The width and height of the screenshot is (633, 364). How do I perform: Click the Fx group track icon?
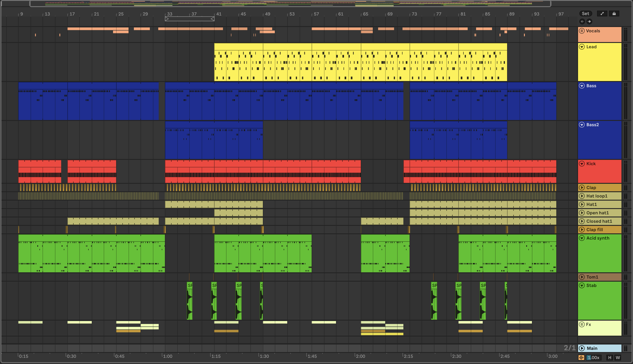coord(582,324)
